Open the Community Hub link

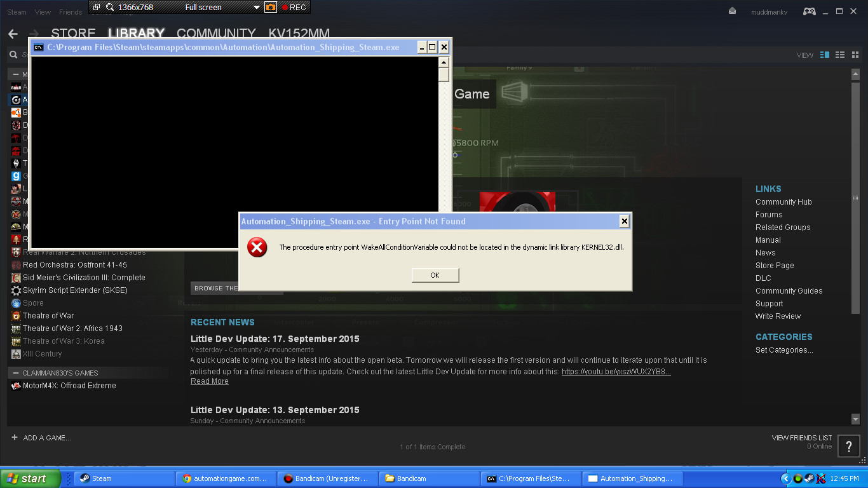pos(783,202)
